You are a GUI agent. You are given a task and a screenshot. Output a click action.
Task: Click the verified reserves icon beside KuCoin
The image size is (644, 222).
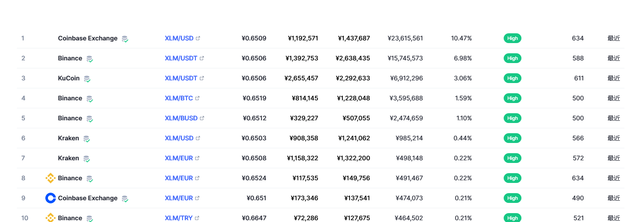click(x=87, y=79)
